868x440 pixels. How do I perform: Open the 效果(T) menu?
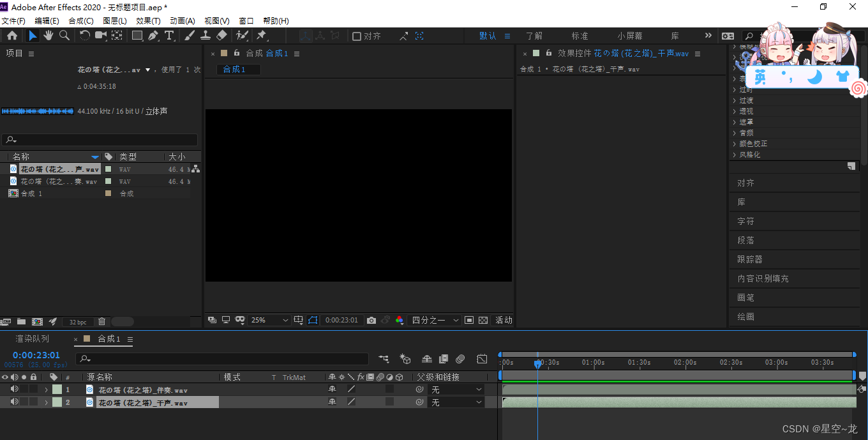point(148,21)
